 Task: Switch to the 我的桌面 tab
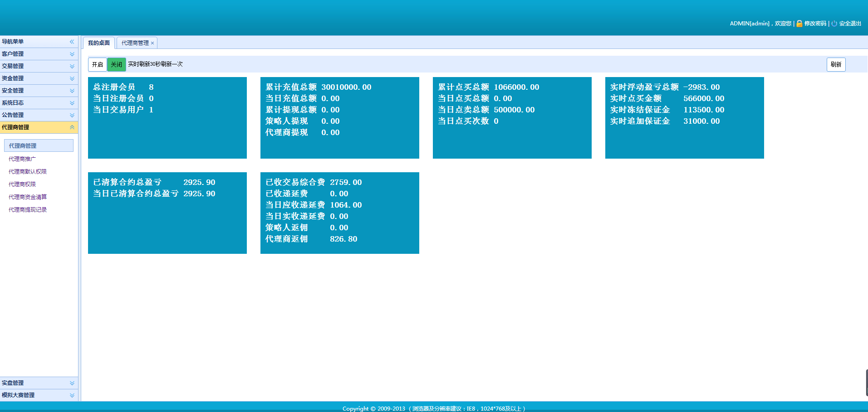tap(99, 43)
